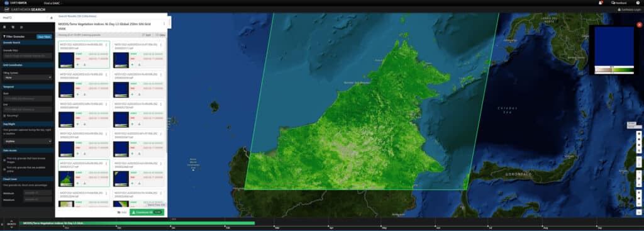Viewport: 644px width, 231px height.
Task: Toggle the Recurring checkbox under Temporal
Action: click(x=4, y=116)
